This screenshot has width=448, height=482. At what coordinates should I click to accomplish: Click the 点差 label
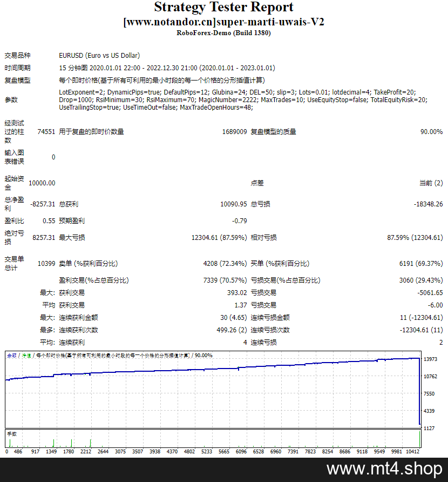coord(257,183)
